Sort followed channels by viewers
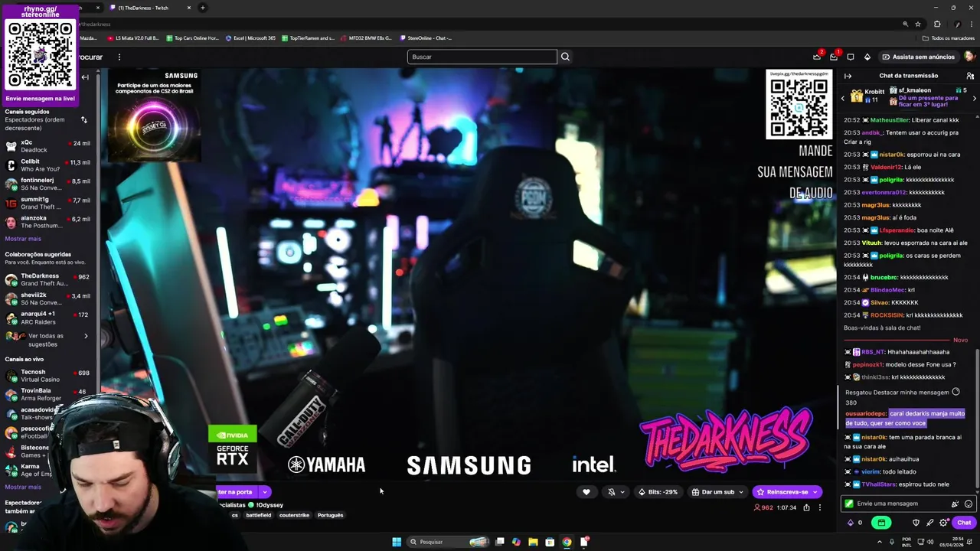 83,119
